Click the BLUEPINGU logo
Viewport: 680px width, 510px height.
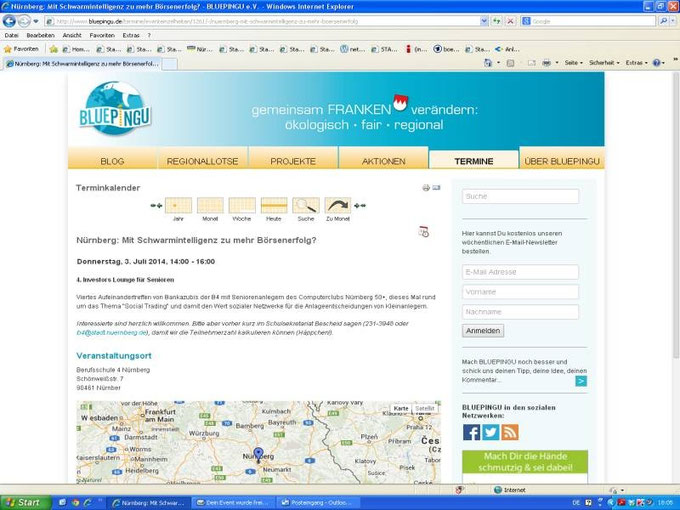(x=115, y=109)
